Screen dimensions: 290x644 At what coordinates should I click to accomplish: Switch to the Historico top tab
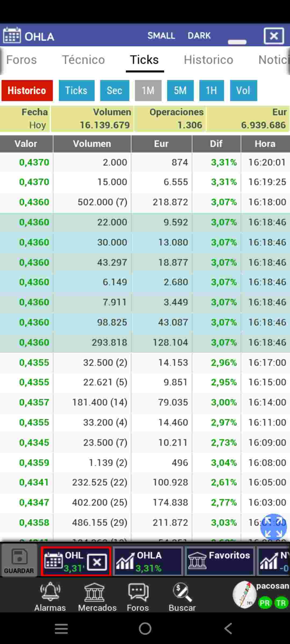(208, 60)
